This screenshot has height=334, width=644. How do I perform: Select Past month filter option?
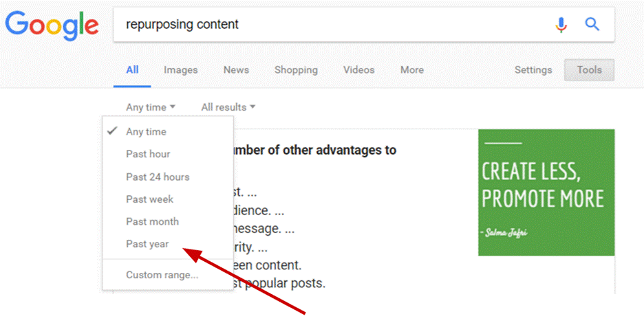click(152, 221)
